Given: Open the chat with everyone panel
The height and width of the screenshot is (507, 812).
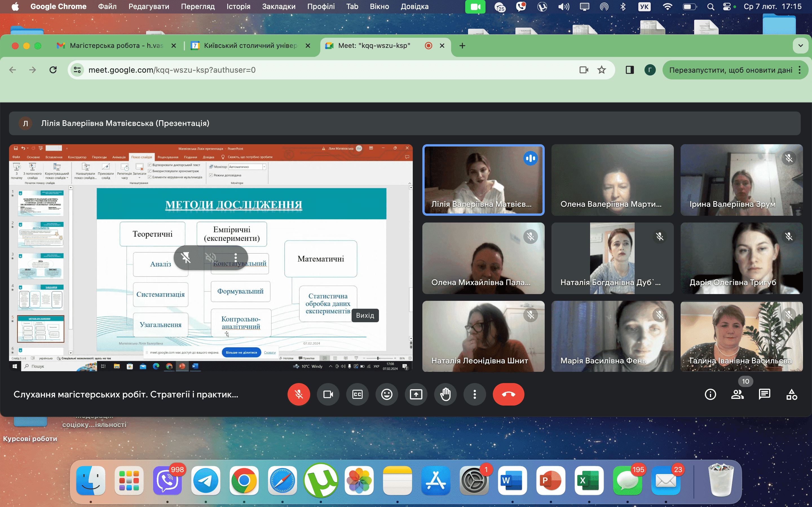Looking at the screenshot, I should click(x=764, y=394).
